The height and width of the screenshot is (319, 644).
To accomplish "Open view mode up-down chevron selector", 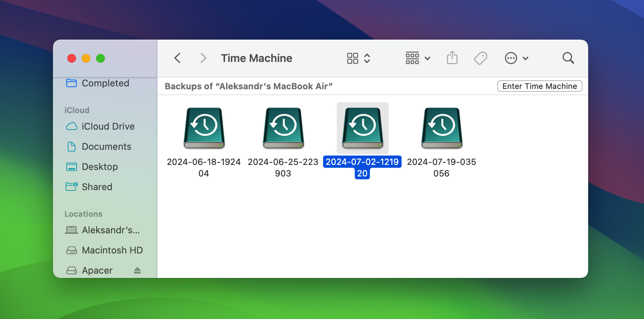I will tap(367, 58).
